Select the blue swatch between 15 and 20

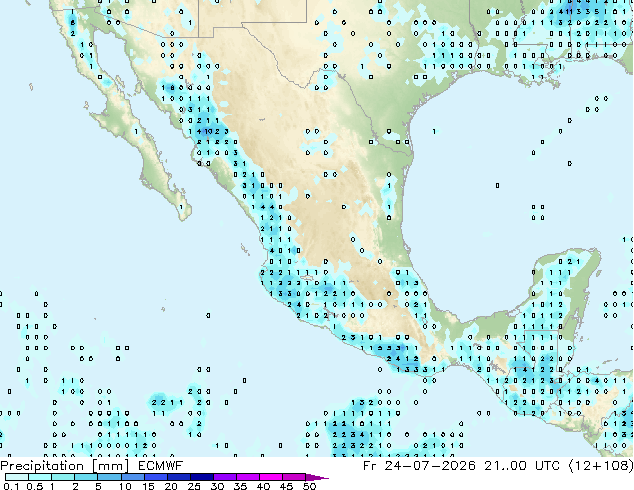[155, 477]
